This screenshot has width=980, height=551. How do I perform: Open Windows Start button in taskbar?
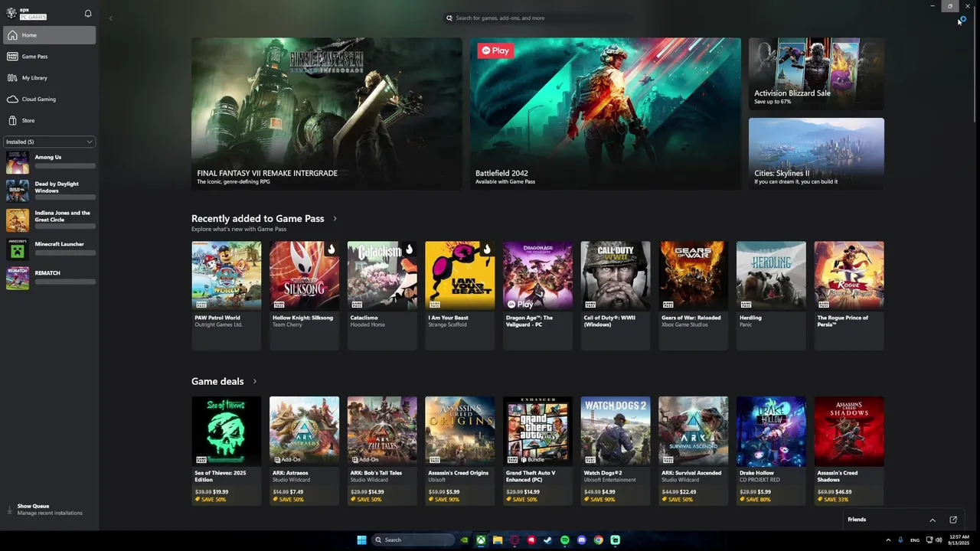(361, 540)
